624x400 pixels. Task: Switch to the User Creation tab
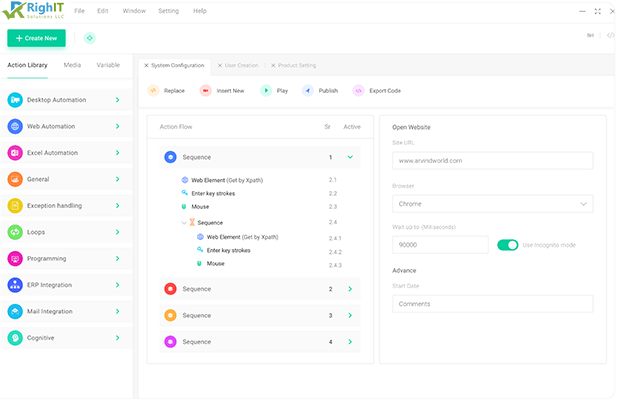point(240,65)
